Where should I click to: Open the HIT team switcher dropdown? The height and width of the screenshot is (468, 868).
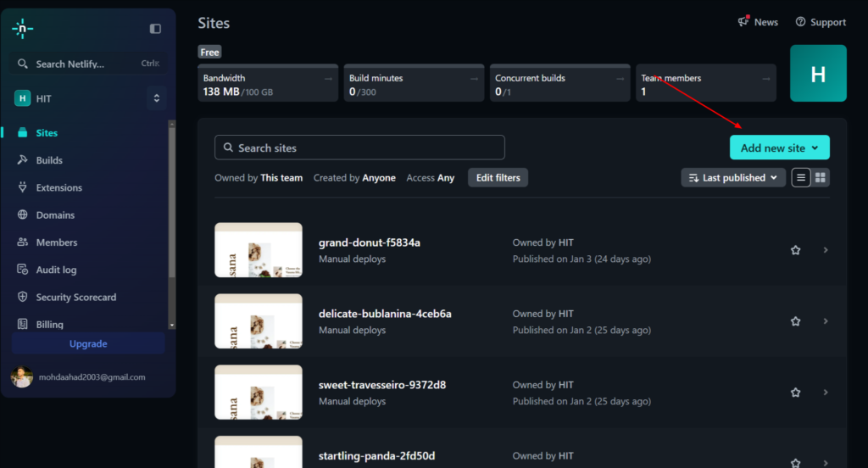pos(157,98)
